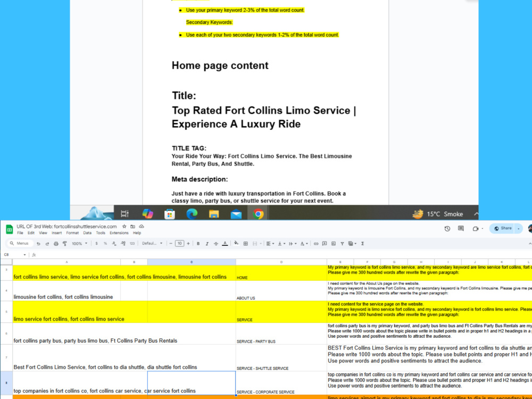Open the 123 number formats menu
Screen dimensions: 532x399
click(132, 244)
